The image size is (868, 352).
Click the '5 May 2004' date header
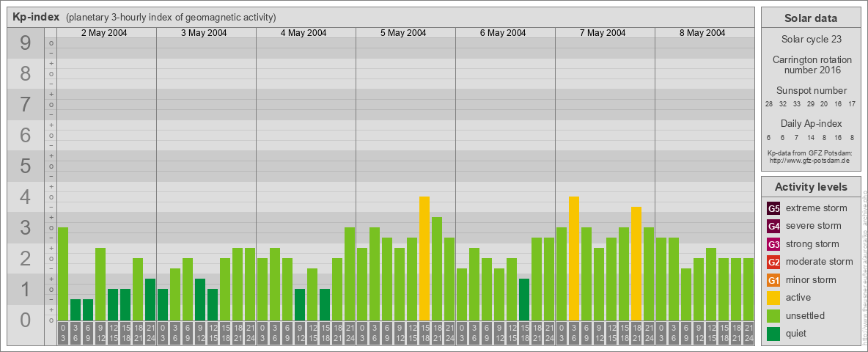[x=403, y=33]
